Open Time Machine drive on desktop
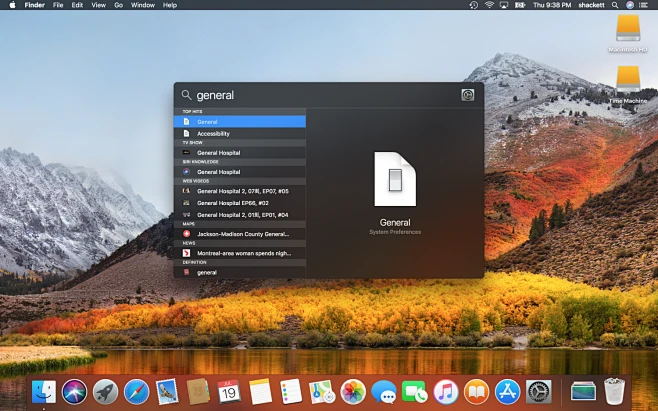658x411 pixels. [x=628, y=84]
